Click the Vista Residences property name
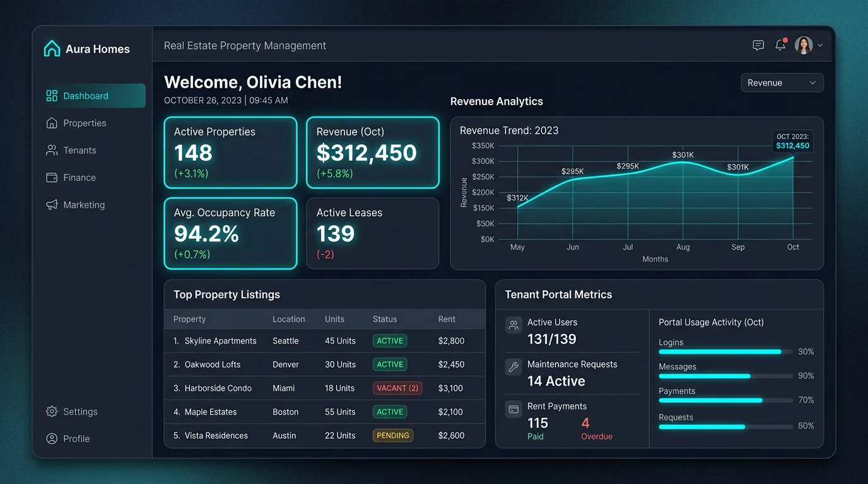This screenshot has width=868, height=484. (x=216, y=435)
